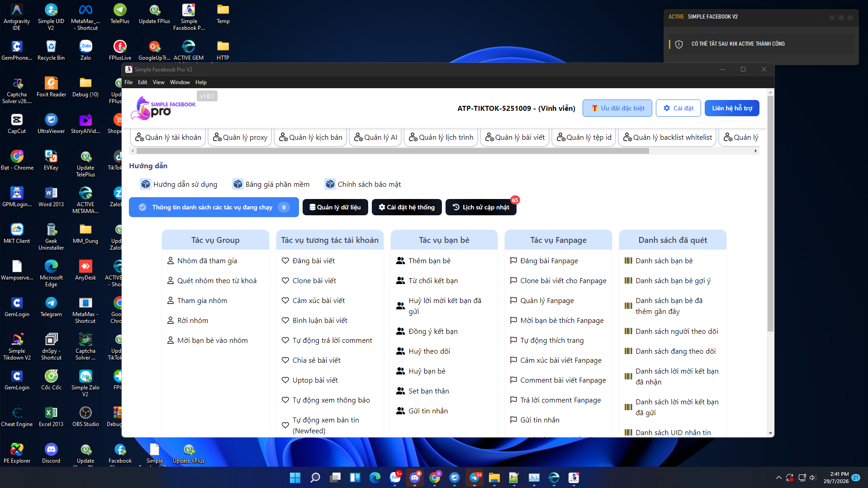Select Đăng bài viết task
Image resolution: width=868 pixels, height=488 pixels.
[308, 261]
